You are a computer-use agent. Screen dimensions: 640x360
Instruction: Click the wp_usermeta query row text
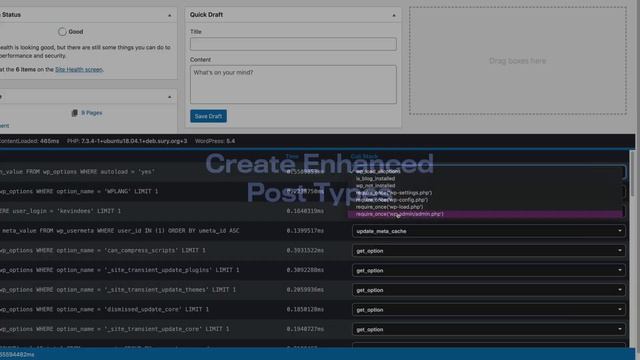[120, 231]
